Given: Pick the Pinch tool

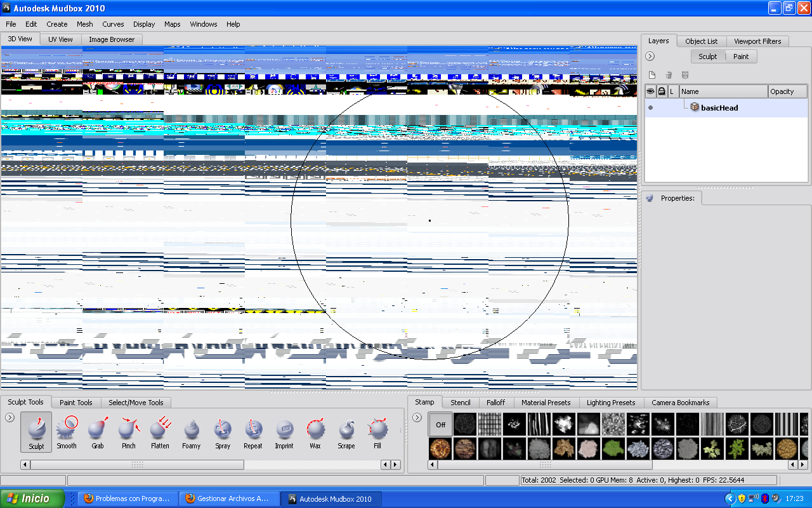Looking at the screenshot, I should (x=129, y=432).
